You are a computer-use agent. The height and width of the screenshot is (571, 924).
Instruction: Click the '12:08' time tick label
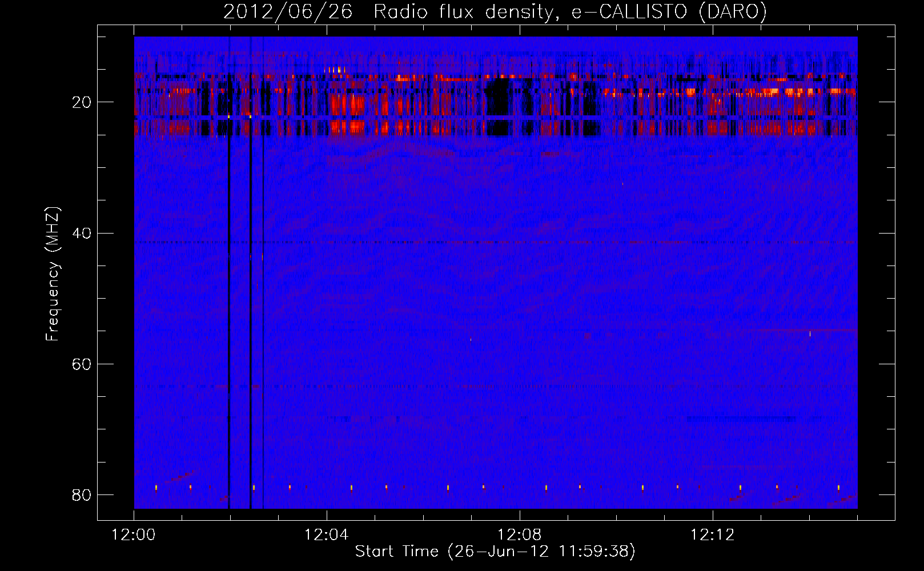(x=519, y=535)
